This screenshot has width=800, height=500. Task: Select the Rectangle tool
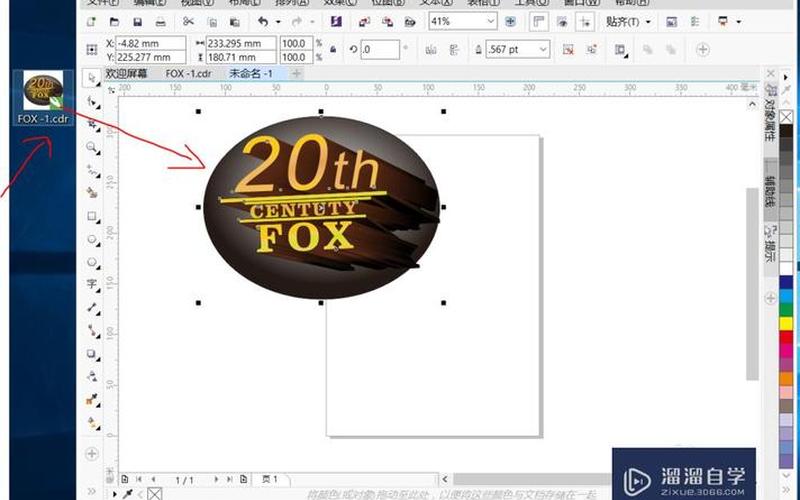click(x=92, y=216)
